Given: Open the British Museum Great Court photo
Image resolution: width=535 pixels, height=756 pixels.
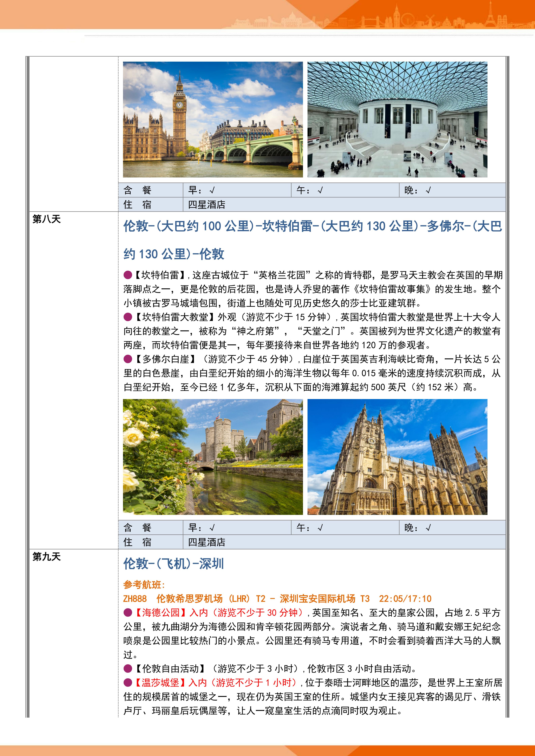Looking at the screenshot, I should (397, 120).
